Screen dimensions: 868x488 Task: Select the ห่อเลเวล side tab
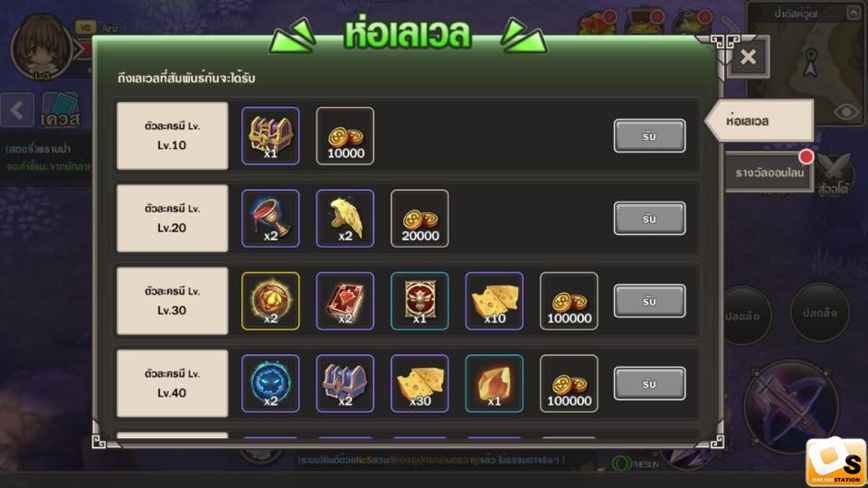click(759, 120)
